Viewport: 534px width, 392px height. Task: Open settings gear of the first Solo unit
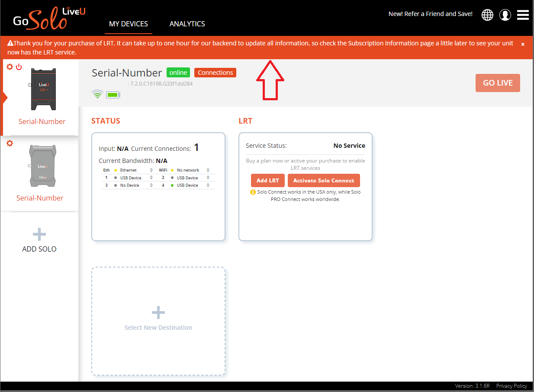[x=10, y=67]
